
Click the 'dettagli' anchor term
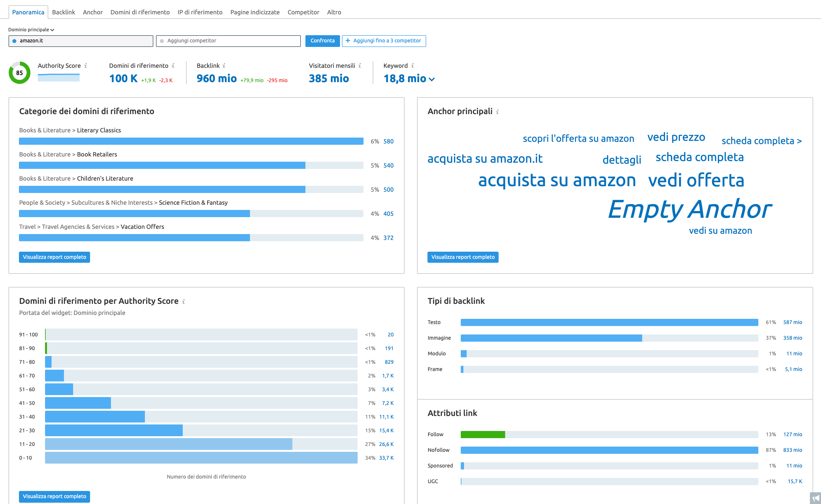(622, 160)
